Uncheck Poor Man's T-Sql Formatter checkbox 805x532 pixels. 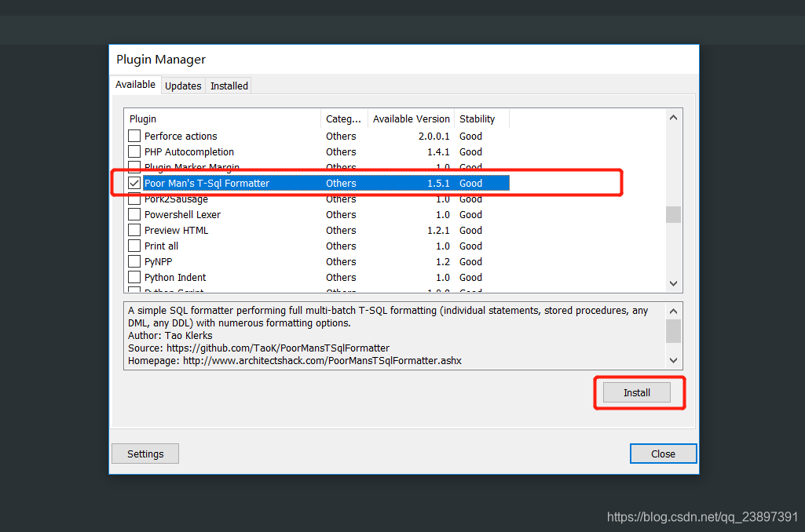134,183
